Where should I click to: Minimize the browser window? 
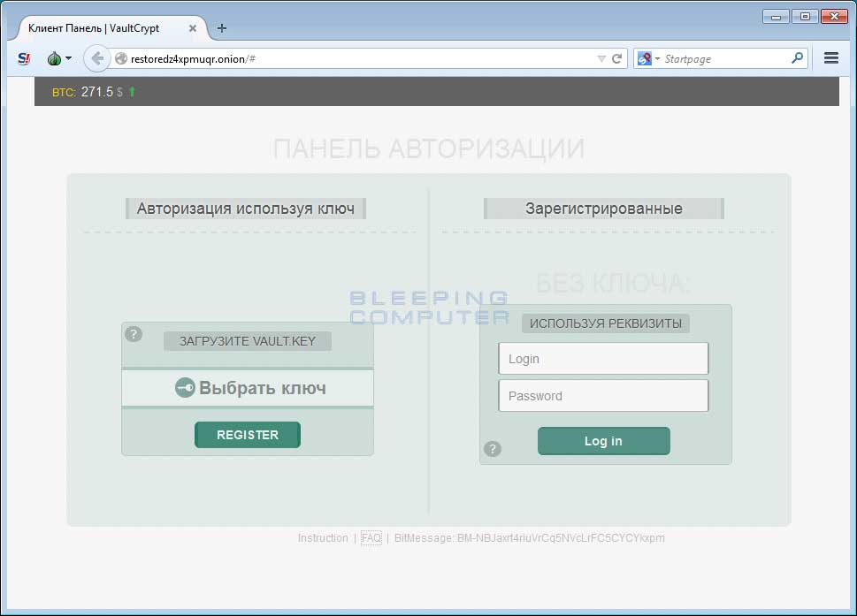click(776, 17)
